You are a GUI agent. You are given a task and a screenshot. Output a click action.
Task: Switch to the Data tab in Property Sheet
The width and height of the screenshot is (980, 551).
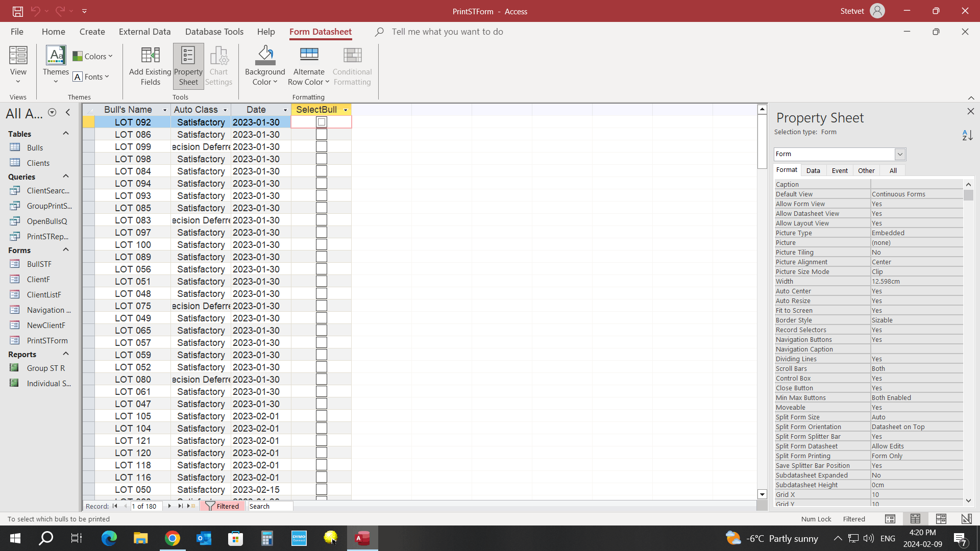tap(813, 171)
